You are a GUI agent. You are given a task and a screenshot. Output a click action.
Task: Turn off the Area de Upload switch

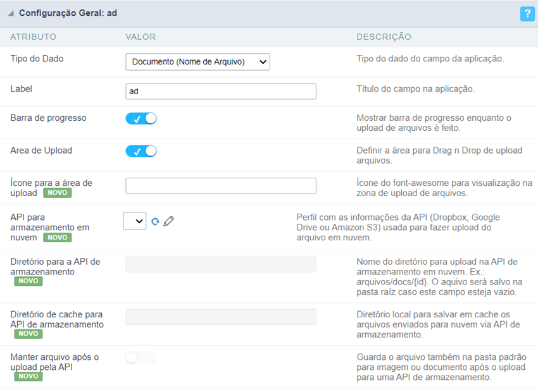pyautogui.click(x=141, y=151)
